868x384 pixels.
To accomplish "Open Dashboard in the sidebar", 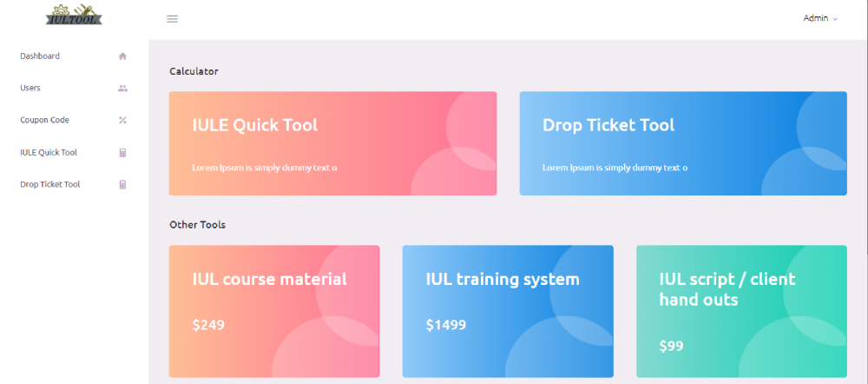I will 40,56.
